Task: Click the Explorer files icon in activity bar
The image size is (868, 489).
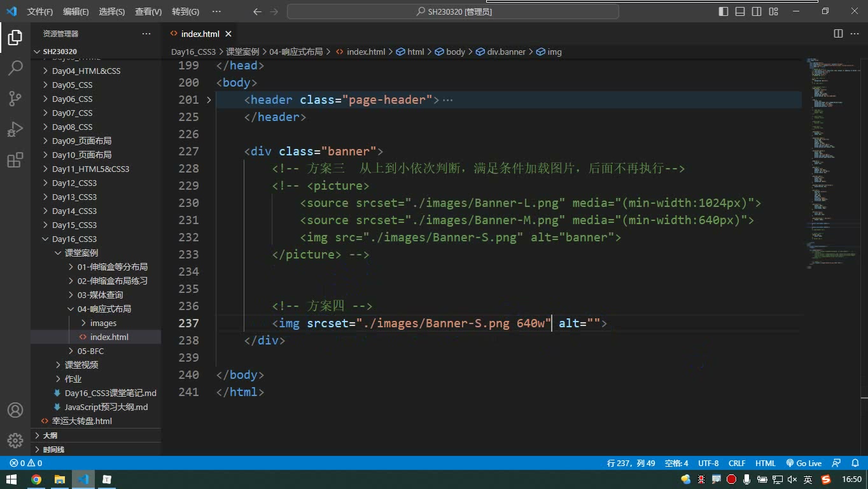Action: (x=15, y=37)
